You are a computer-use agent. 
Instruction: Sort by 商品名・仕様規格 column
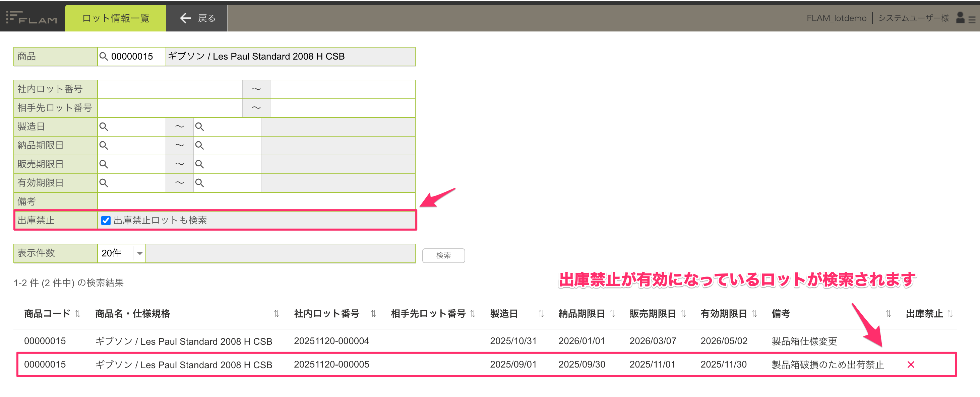click(277, 313)
